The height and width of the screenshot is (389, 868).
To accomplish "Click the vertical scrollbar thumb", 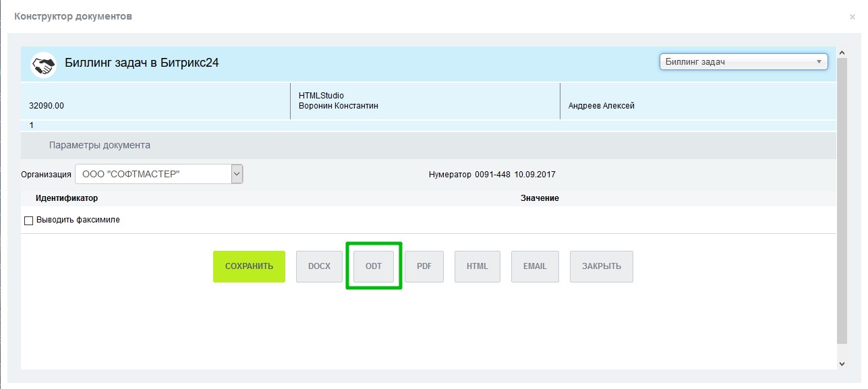I will coord(841,202).
